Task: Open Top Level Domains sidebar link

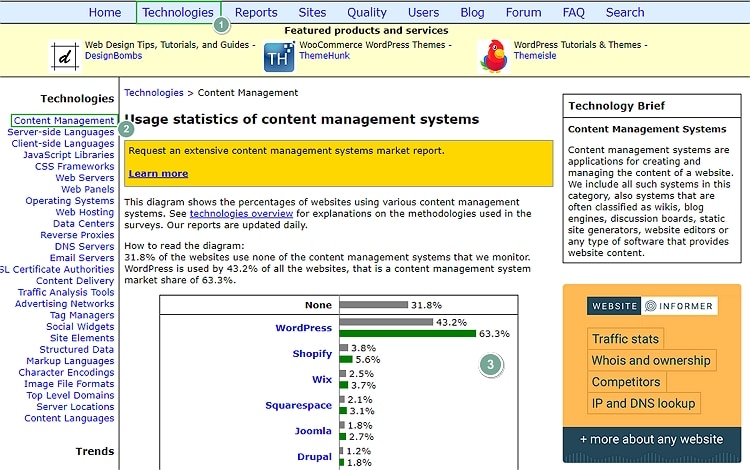Action: pos(70,395)
